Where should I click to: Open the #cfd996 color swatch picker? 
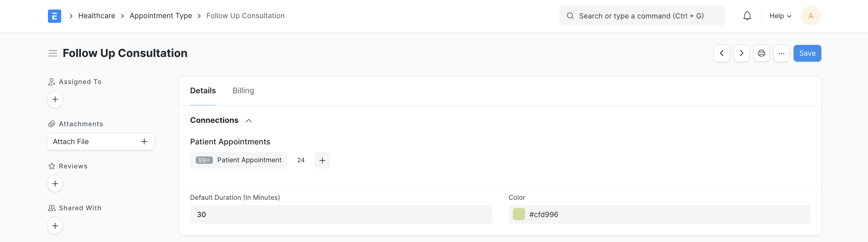[x=519, y=214]
